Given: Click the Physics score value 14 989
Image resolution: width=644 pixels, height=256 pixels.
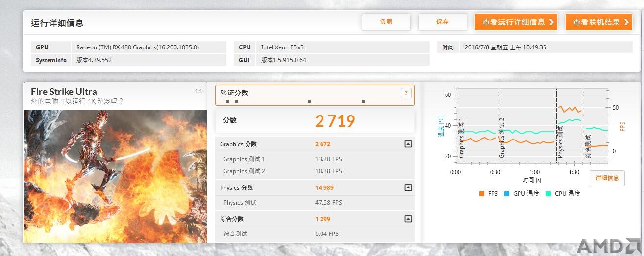Looking at the screenshot, I should point(324,188).
